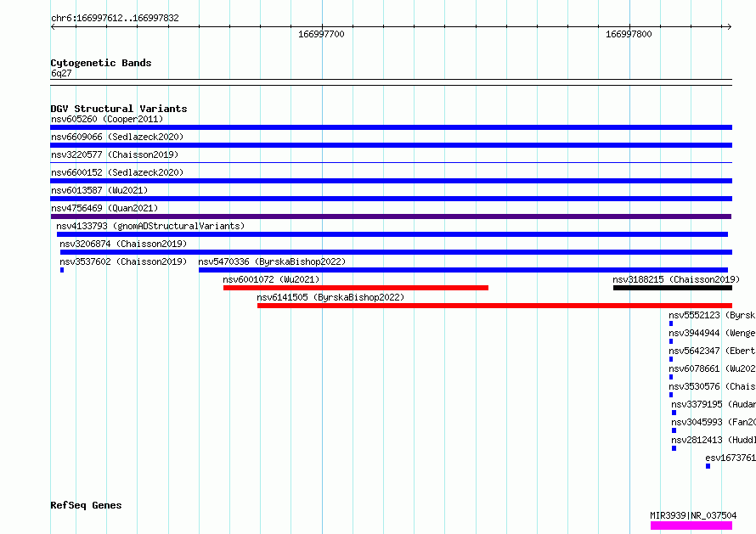Select the small blue marker under esv1673761

708,466
